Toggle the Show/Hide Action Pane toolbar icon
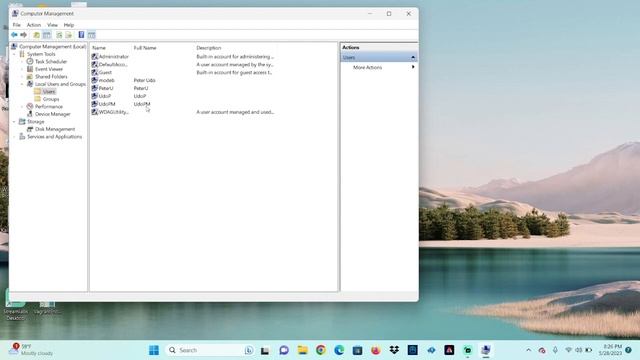The image size is (640, 360). click(x=91, y=35)
